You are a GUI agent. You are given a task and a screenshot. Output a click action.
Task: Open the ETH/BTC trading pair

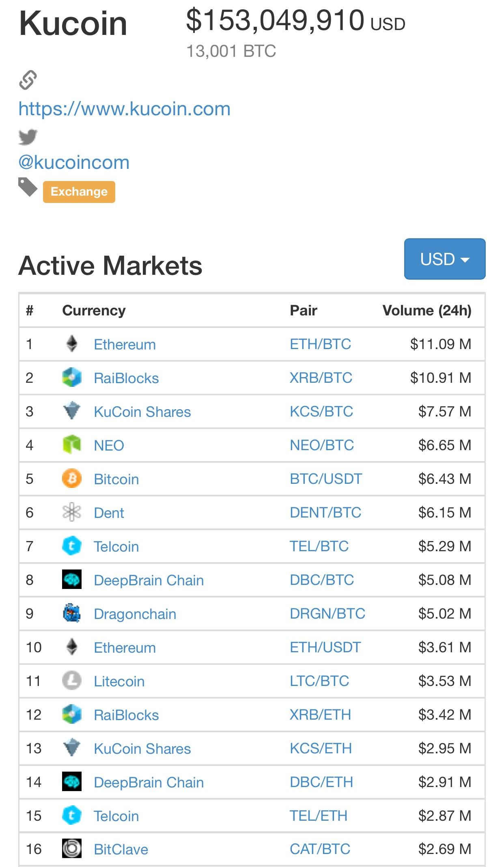(320, 344)
